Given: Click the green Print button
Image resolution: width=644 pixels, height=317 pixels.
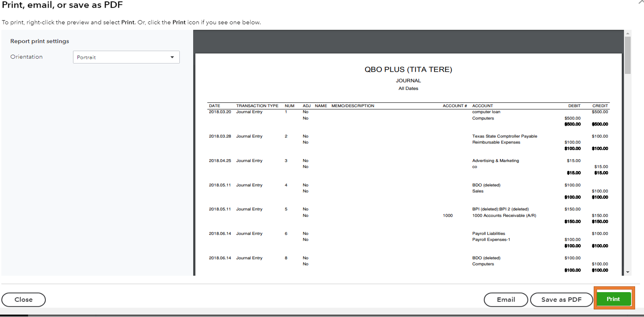Looking at the screenshot, I should click(x=613, y=299).
